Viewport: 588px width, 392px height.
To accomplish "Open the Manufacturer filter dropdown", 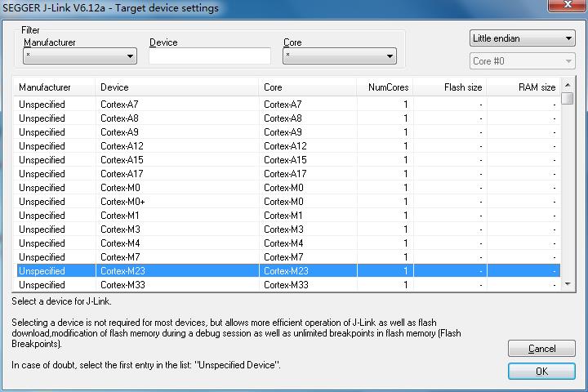I will point(80,56).
